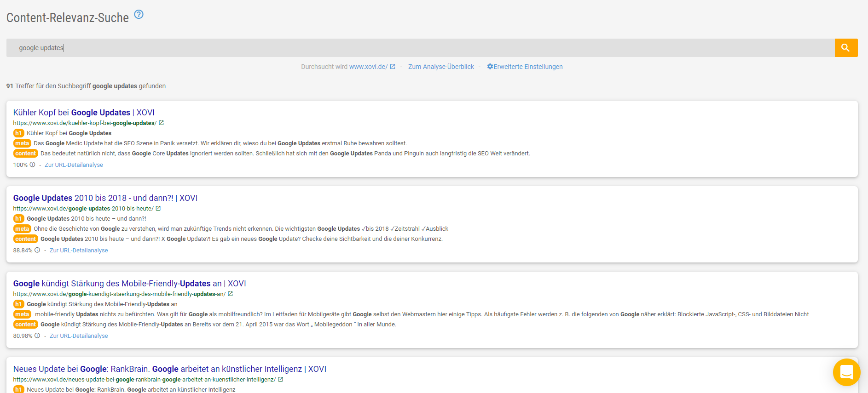
Task: Open result title Neues Update bei Google: RankBrain
Action: pos(170,369)
